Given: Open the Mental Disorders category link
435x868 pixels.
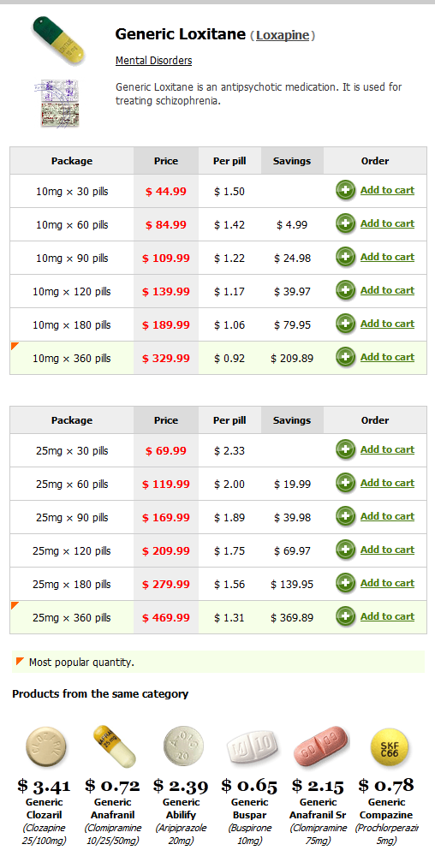Looking at the screenshot, I should point(154,60).
